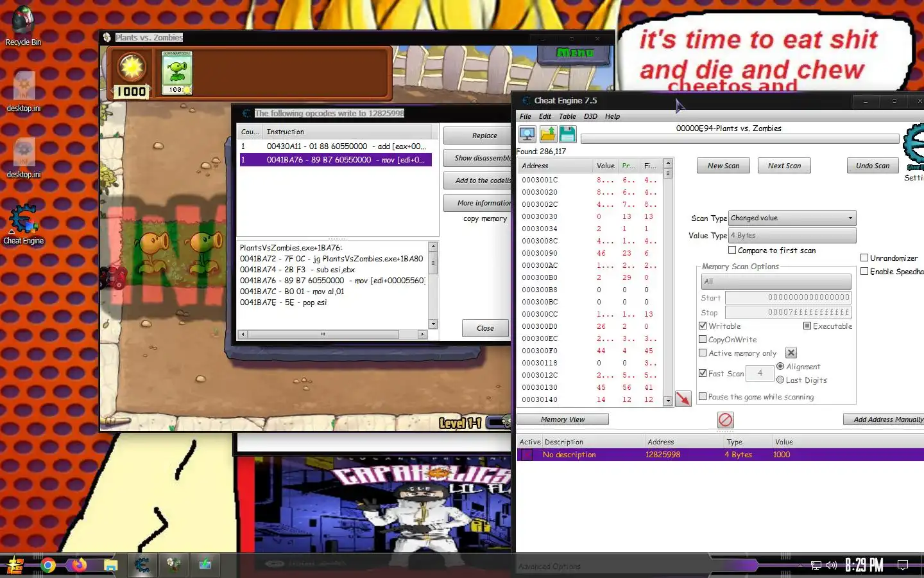Click the disassembly pane scroll-down arrow
The image size is (924, 578).
pyautogui.click(x=433, y=324)
